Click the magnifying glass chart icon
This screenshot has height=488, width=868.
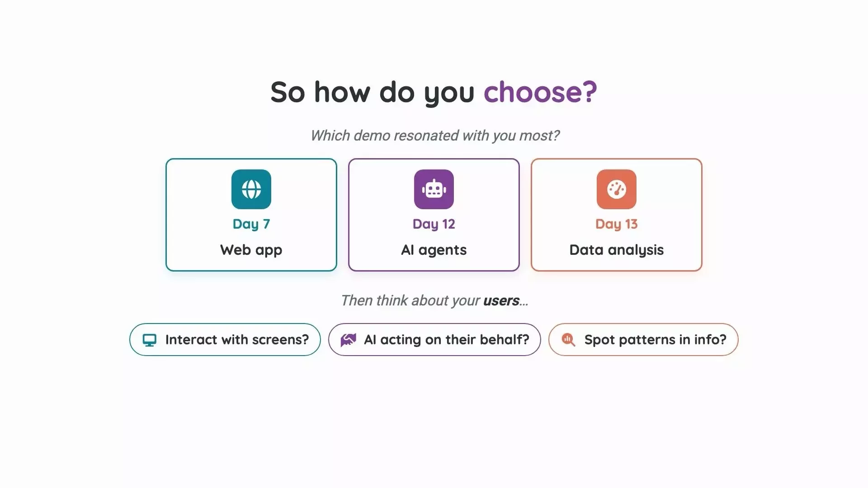(x=568, y=340)
